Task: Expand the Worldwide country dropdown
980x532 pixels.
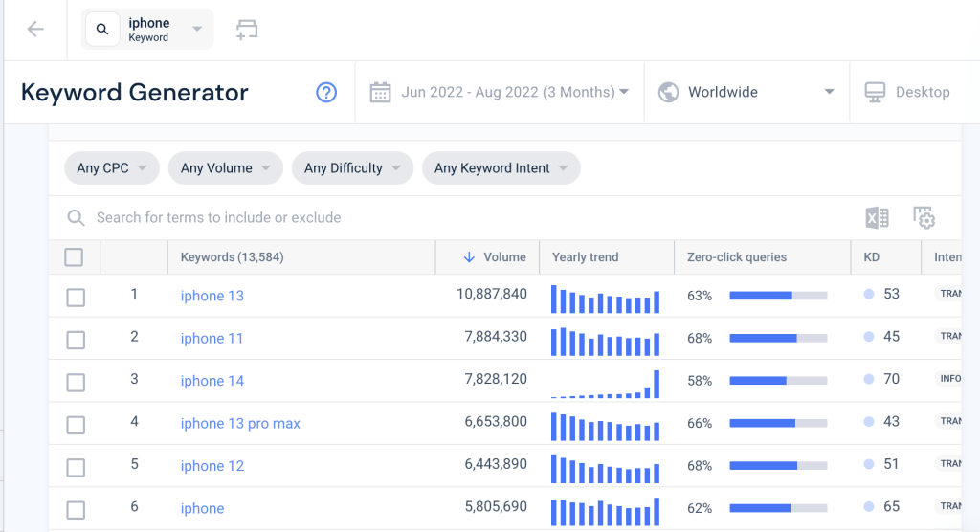Action: 746,93
